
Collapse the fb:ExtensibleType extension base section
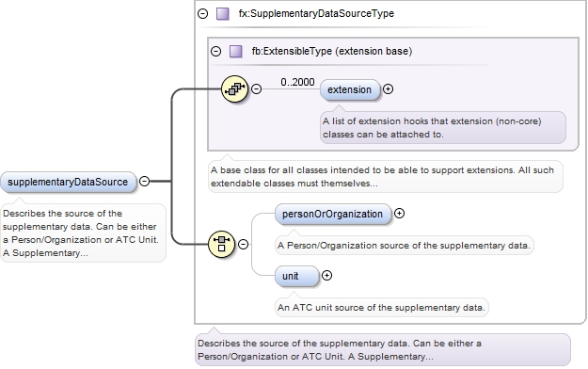(216, 51)
